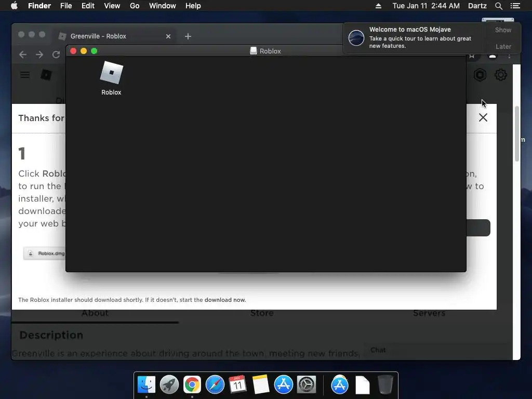The image size is (532, 399).
Task: Open Launchpad from the Dock
Action: pyautogui.click(x=169, y=385)
